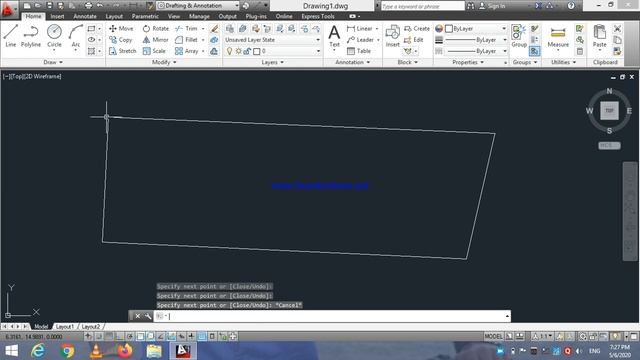Activate the Fillet command
Screen dimensions: 640x360
(186, 40)
